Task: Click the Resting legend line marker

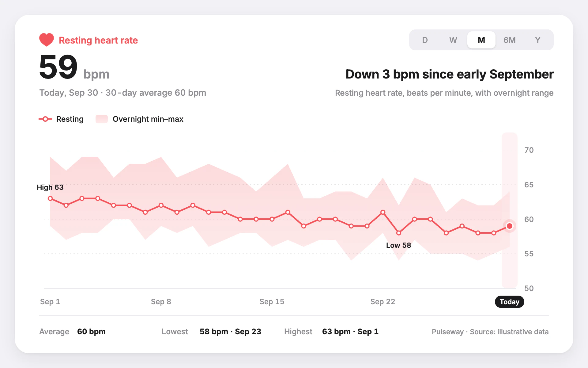Action: [x=45, y=119]
